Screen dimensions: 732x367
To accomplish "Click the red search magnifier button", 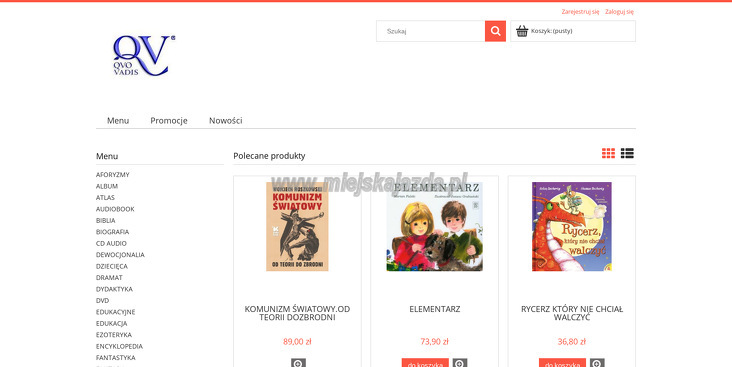I will [495, 31].
